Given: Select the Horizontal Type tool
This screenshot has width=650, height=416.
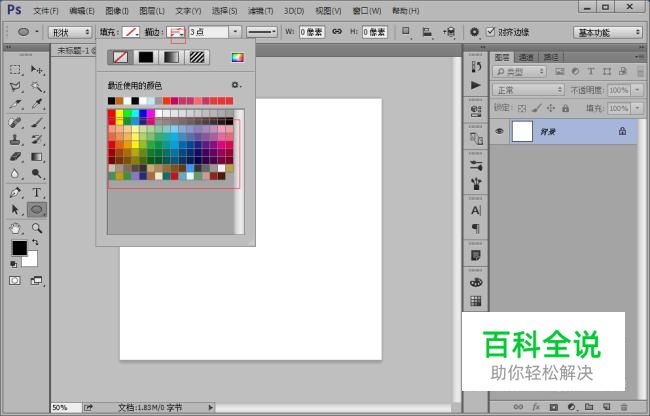Looking at the screenshot, I should [x=37, y=193].
